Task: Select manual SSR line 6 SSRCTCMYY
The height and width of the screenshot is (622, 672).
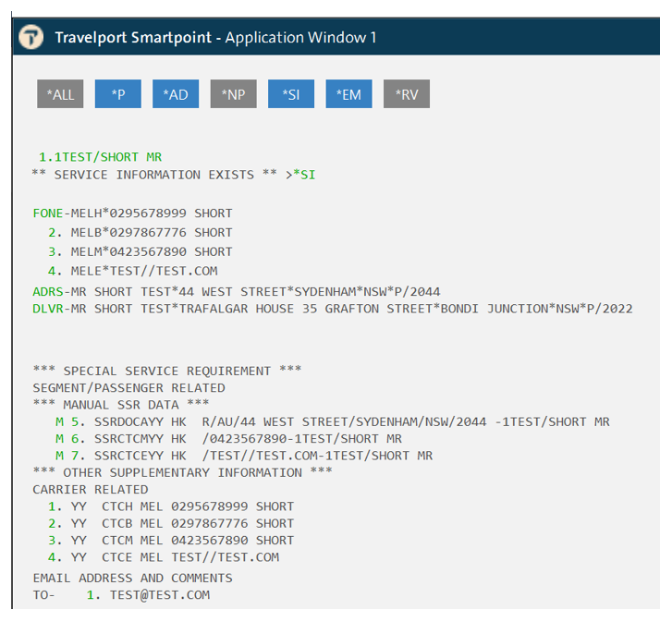Action: [228, 439]
